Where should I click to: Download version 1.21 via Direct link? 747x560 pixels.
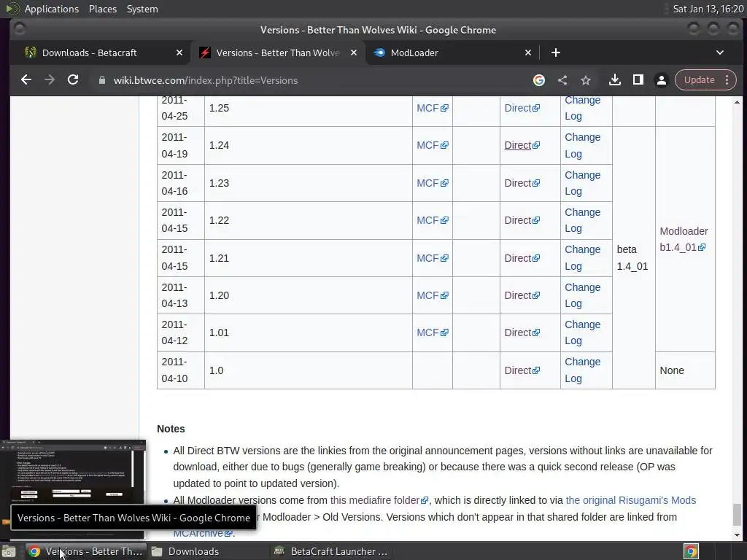coord(522,258)
